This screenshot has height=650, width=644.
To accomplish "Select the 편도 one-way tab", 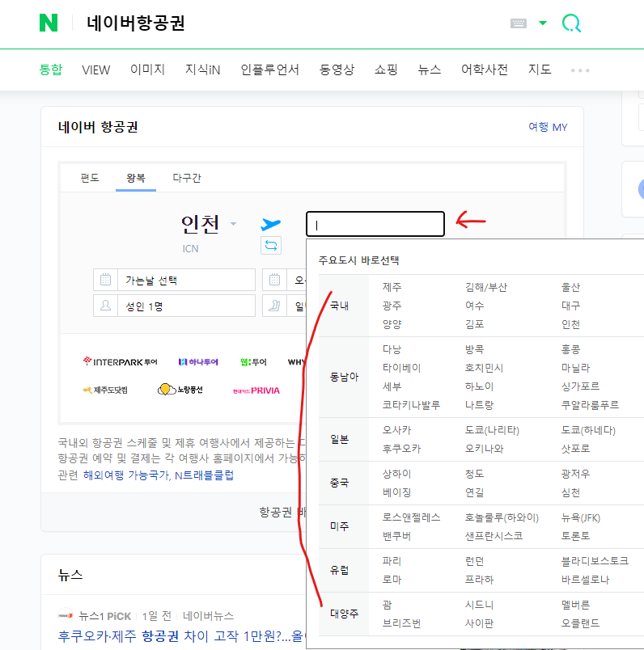I will click(x=90, y=178).
